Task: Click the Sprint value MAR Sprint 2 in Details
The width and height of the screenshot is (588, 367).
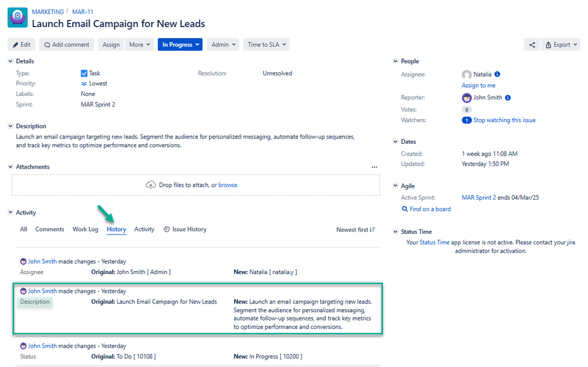Action: click(98, 104)
